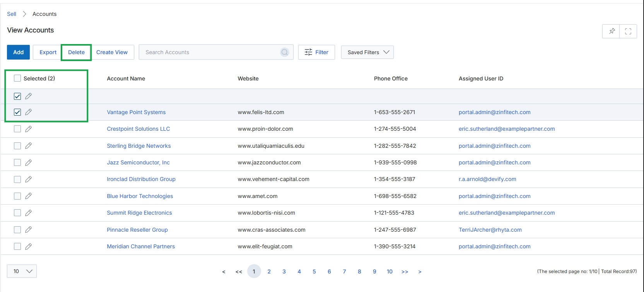
Task: Go to page 2
Action: pyautogui.click(x=269, y=272)
